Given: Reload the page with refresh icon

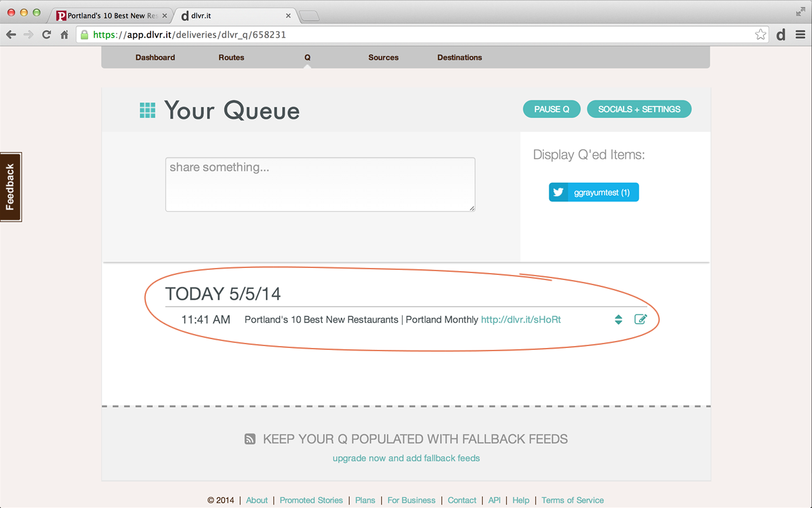Looking at the screenshot, I should (46, 35).
